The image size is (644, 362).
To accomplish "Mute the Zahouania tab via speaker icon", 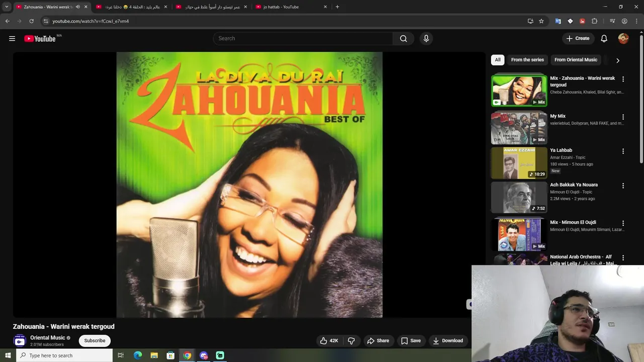I will (x=77, y=7).
